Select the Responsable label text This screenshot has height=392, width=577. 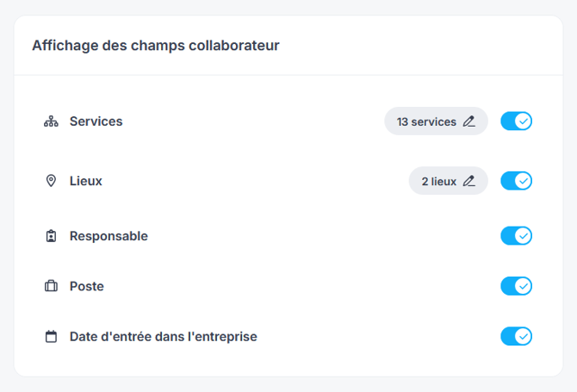[109, 236]
